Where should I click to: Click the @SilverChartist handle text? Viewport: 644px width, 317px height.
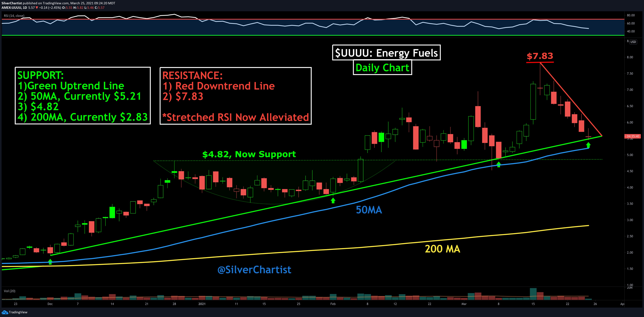click(254, 270)
